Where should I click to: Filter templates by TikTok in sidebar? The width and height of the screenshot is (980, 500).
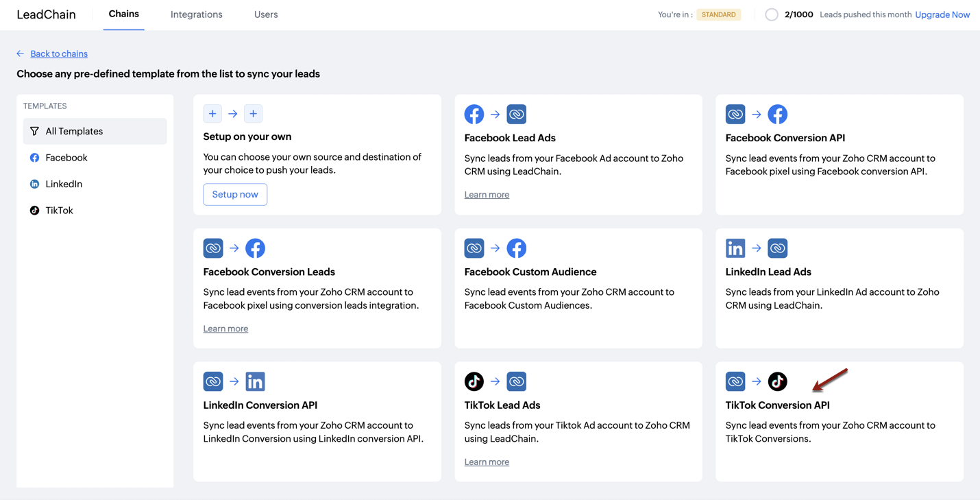coord(59,211)
